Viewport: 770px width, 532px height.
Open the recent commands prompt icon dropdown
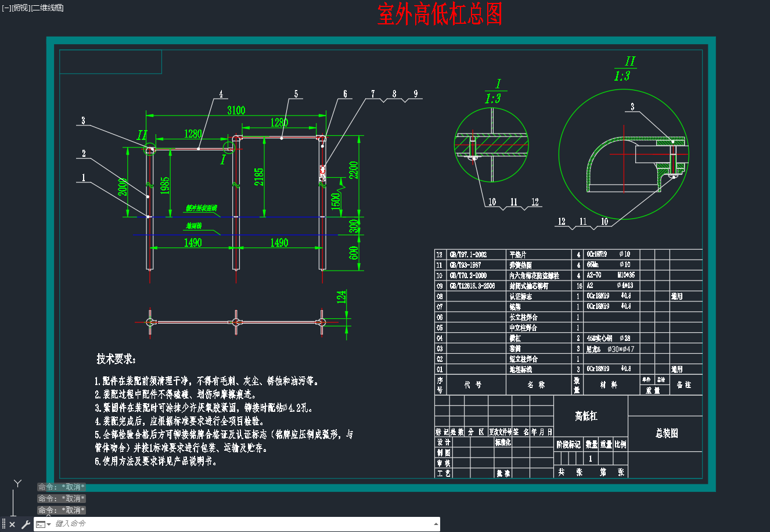click(44, 524)
